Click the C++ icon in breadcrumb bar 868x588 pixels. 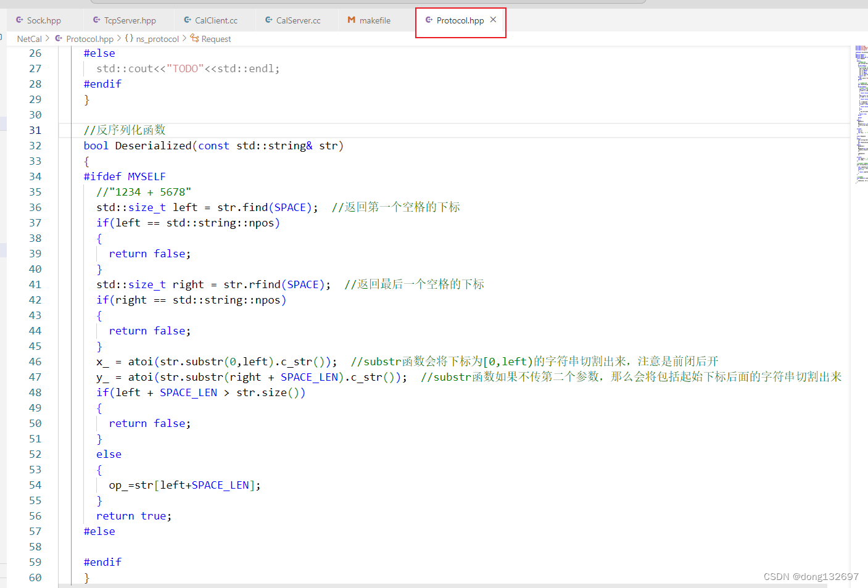[x=59, y=38]
